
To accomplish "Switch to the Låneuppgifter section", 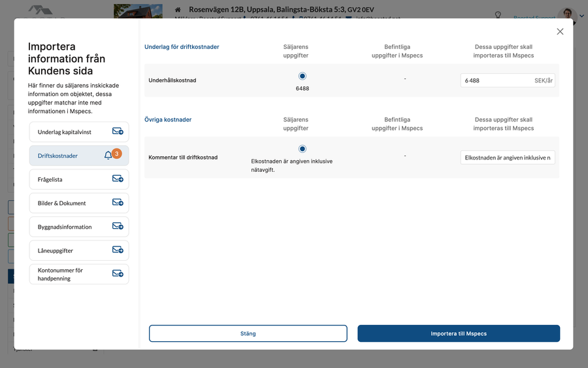I will 79,250.
